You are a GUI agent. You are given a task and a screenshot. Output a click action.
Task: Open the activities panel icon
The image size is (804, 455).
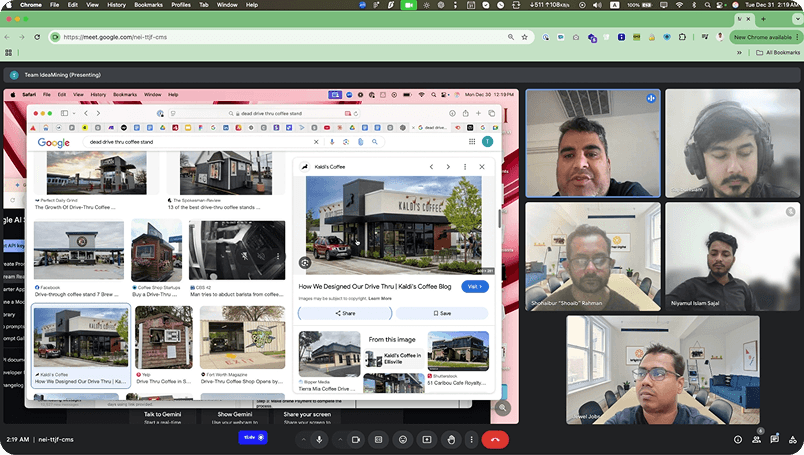pos(793,439)
